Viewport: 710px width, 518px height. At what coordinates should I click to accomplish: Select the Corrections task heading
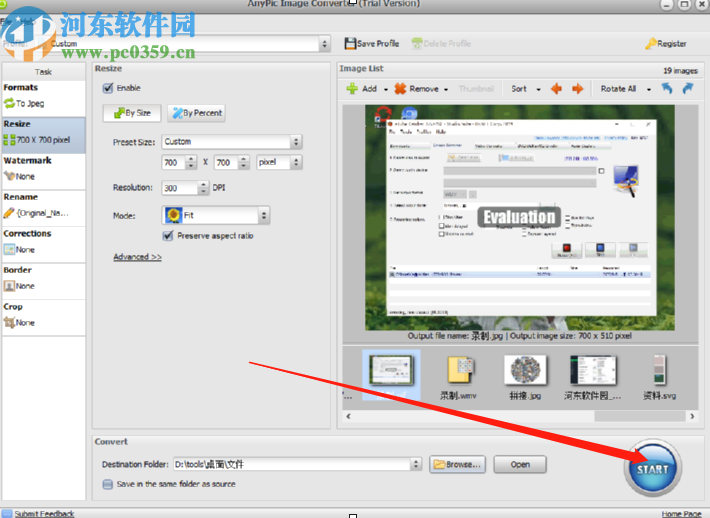pos(27,234)
